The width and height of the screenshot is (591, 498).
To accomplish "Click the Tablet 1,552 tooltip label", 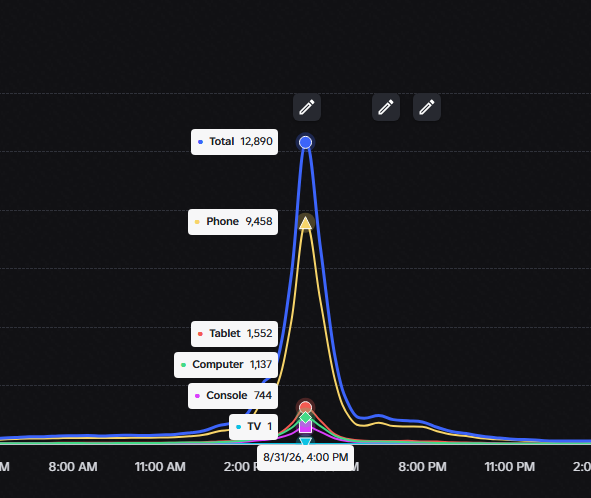I will pos(234,334).
